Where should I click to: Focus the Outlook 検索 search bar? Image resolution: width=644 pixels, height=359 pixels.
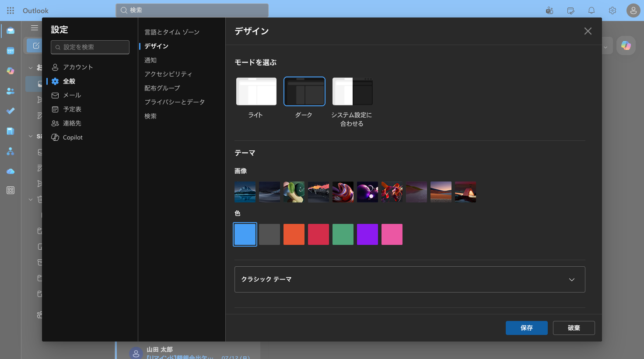(192, 10)
